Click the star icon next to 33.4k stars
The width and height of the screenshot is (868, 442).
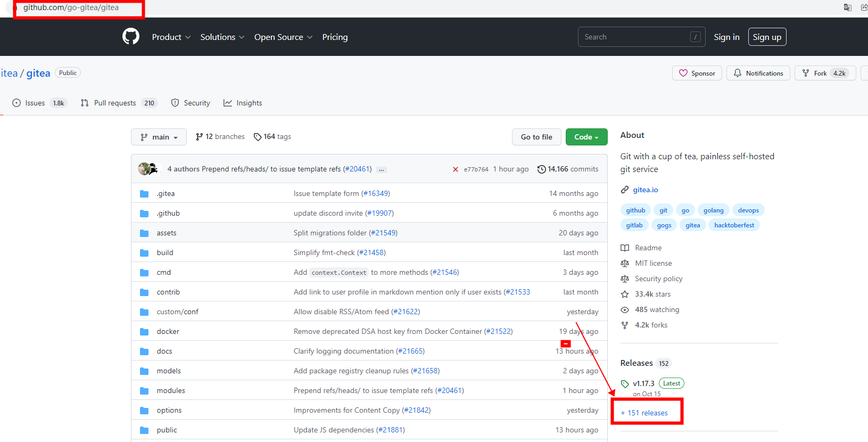pyautogui.click(x=625, y=294)
